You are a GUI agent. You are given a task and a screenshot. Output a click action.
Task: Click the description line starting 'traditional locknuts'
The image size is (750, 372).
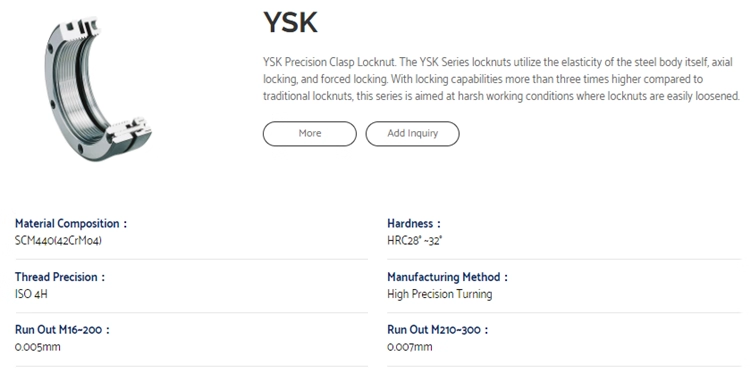(x=501, y=96)
